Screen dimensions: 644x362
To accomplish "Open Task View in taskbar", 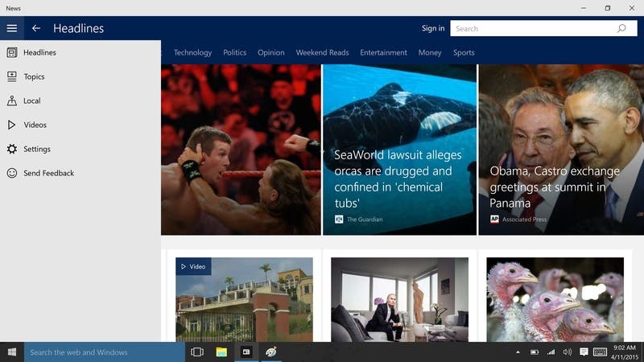I will point(197,352).
